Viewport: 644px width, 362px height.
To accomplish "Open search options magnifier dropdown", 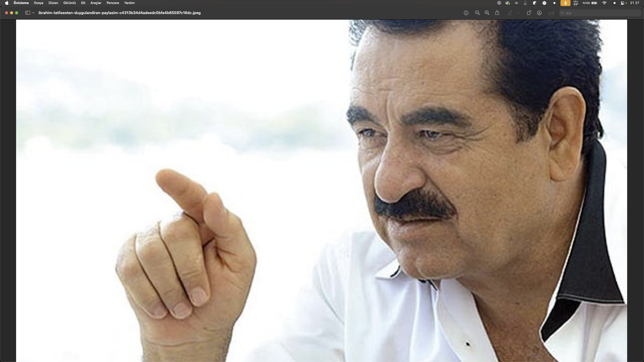I will pyautogui.click(x=562, y=13).
